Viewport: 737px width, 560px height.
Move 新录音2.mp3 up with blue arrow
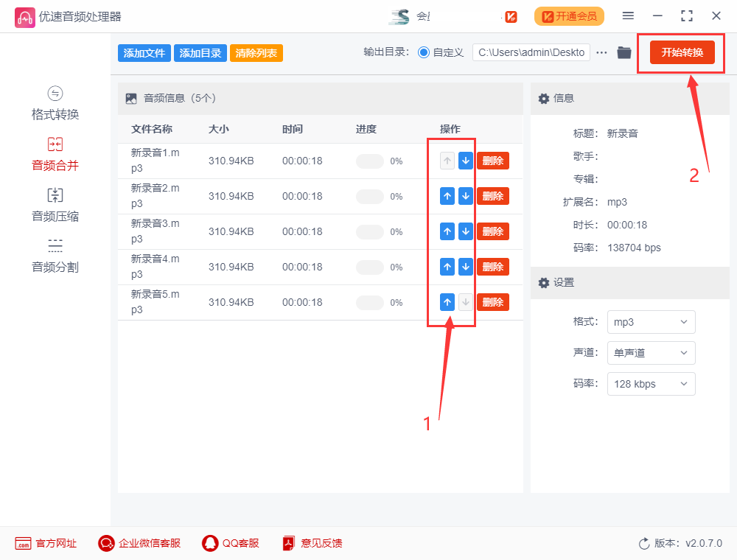pos(447,195)
